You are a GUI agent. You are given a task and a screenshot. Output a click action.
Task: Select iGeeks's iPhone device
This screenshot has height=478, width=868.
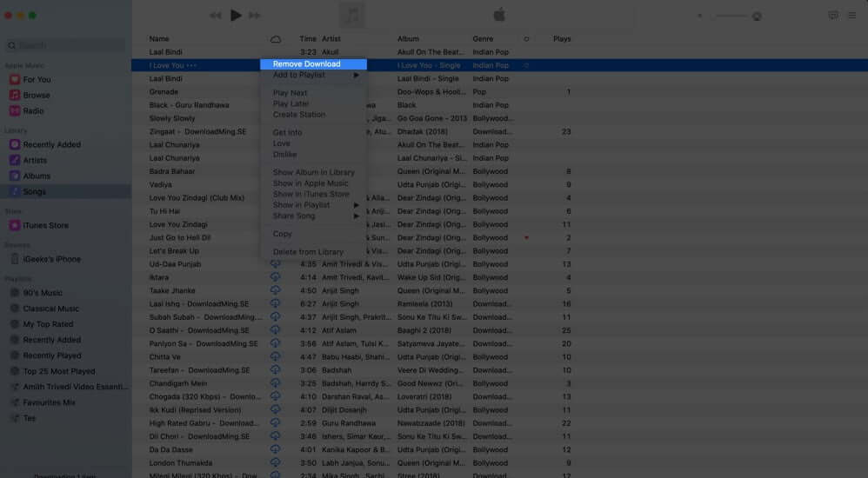(x=51, y=259)
